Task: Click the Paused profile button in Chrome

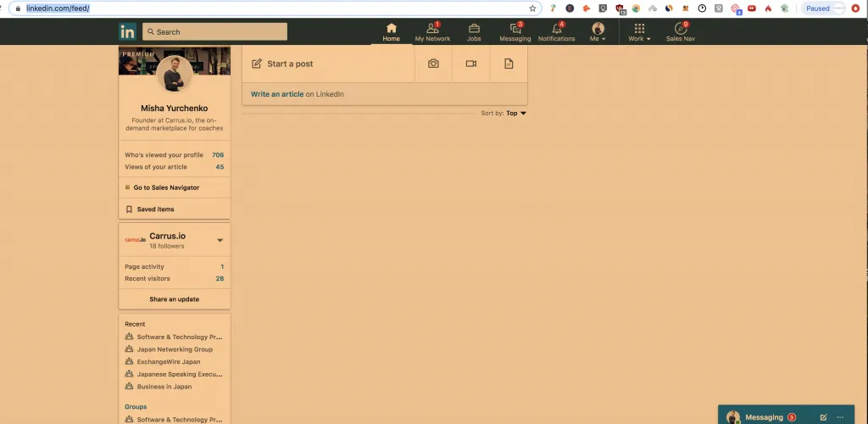Action: [x=823, y=8]
